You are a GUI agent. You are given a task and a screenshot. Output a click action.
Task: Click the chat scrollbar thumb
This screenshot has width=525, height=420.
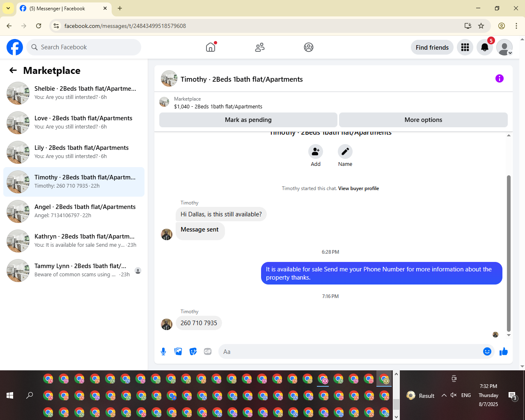coord(509,253)
